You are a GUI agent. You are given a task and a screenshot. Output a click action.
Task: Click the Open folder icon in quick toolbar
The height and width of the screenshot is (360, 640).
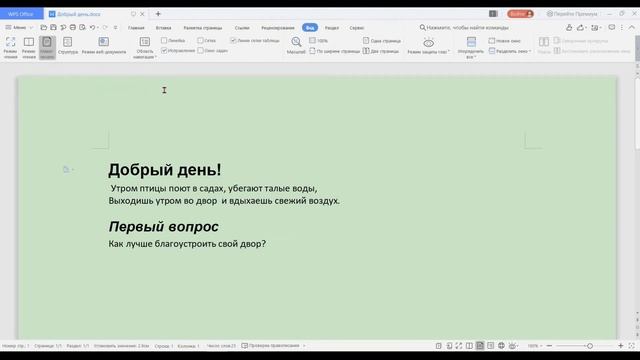click(44, 28)
